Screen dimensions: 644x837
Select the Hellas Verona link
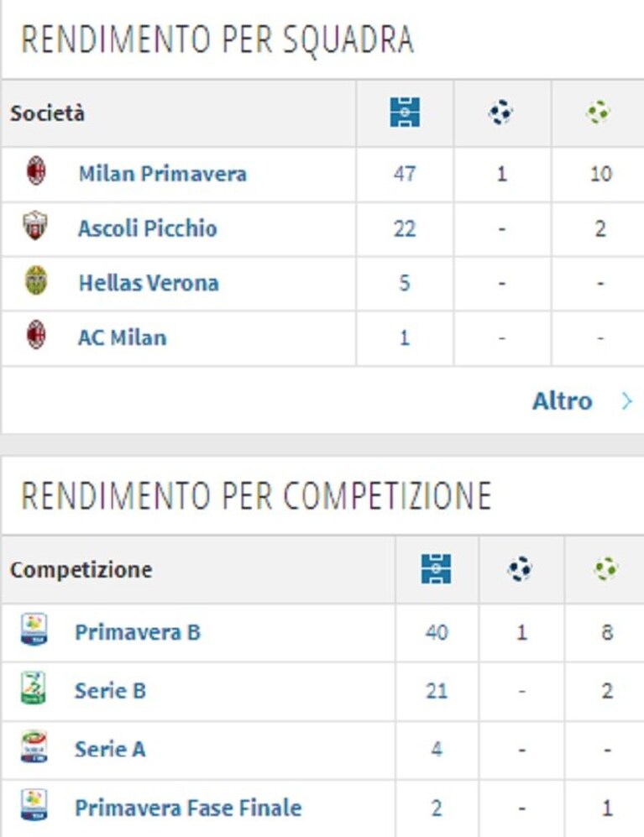point(149,283)
